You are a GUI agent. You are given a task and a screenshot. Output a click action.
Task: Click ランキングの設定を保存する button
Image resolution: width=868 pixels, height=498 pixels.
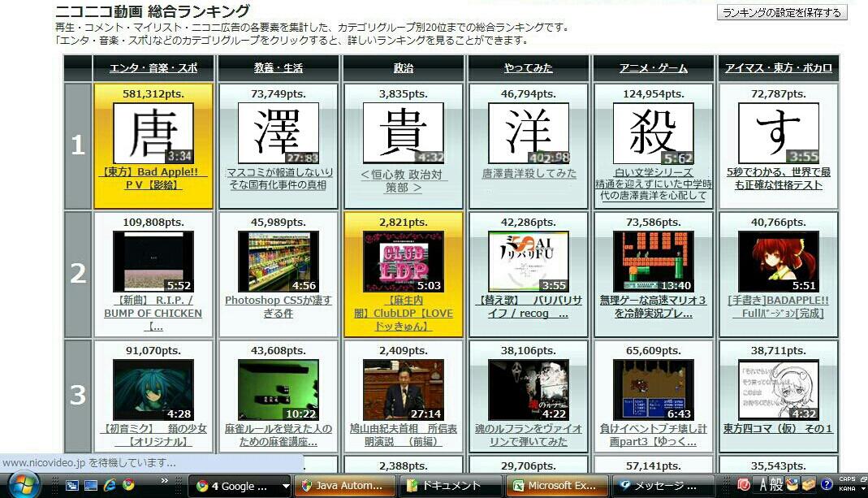point(782,13)
